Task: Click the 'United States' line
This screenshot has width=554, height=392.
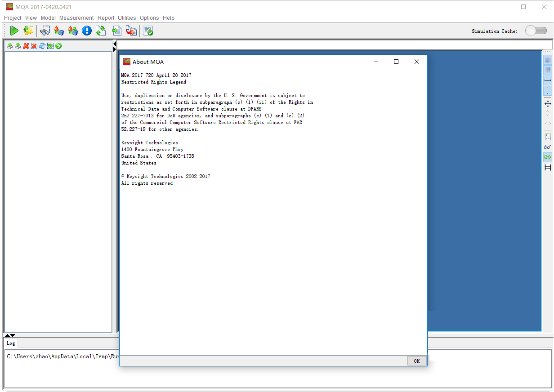Action: pos(139,163)
